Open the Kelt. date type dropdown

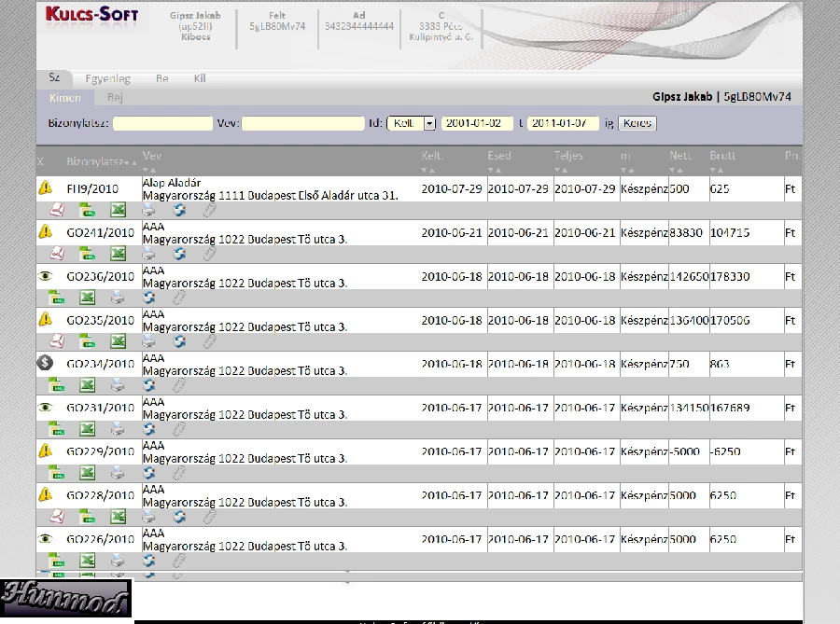coord(429,123)
